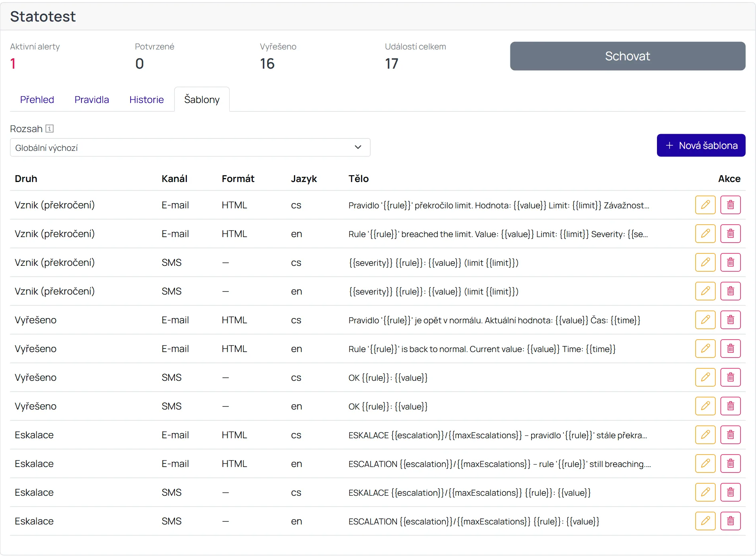This screenshot has width=756, height=558.
Task: Create a template with Nová šablona
Action: 701,145
